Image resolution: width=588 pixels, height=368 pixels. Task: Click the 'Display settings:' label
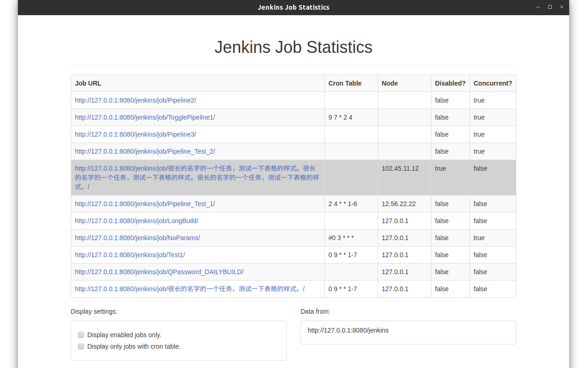click(x=94, y=311)
